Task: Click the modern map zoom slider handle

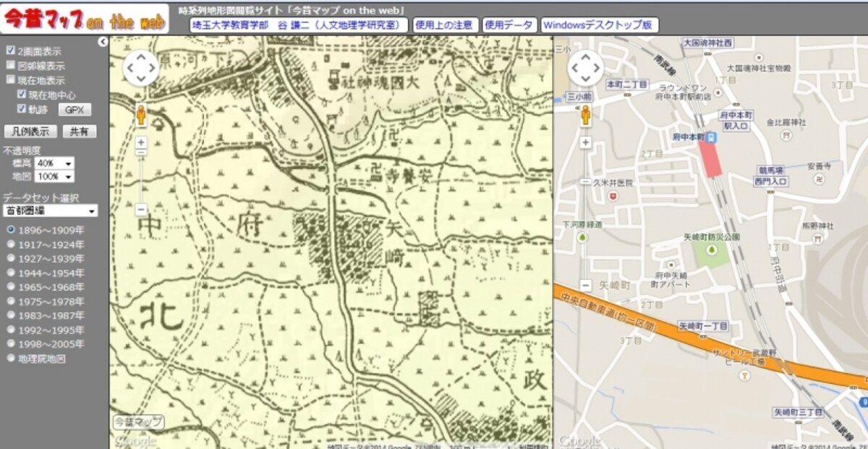Action: pyautogui.click(x=586, y=181)
